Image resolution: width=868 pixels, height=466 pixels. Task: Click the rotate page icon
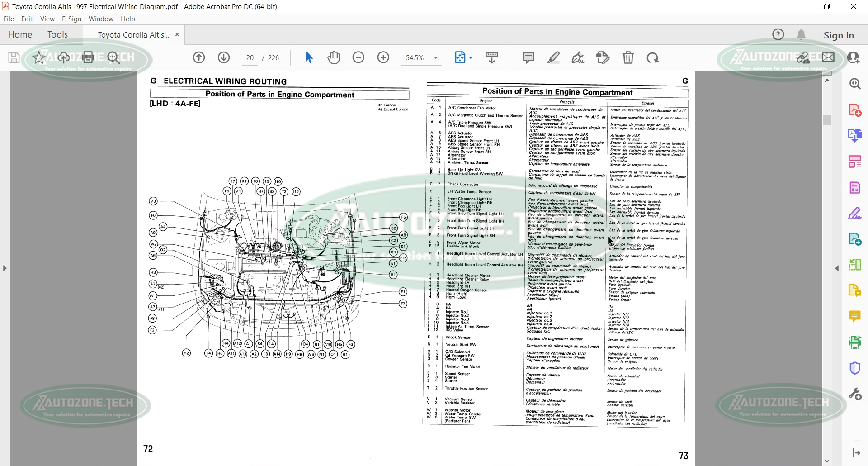click(652, 57)
